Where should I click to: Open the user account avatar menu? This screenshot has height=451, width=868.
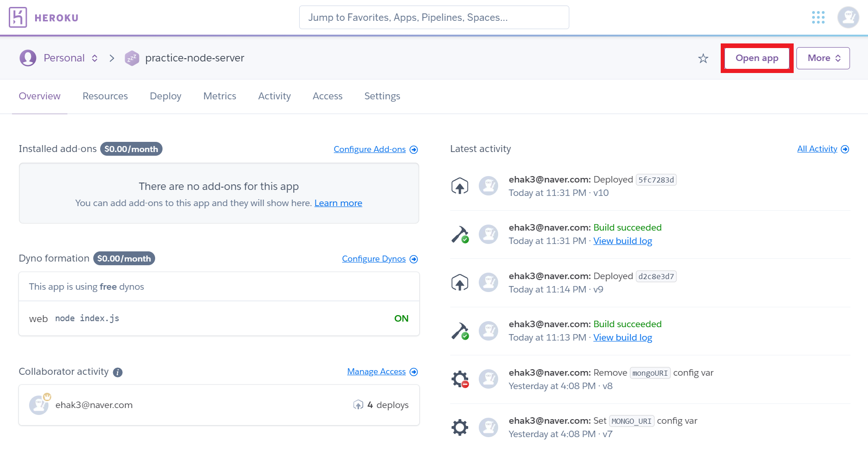[848, 18]
